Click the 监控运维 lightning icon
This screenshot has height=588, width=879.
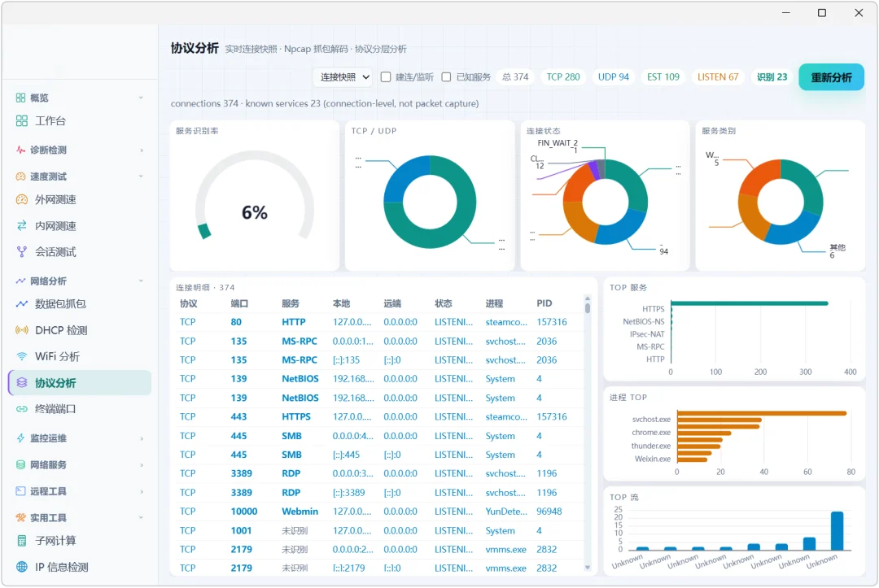tap(20, 438)
